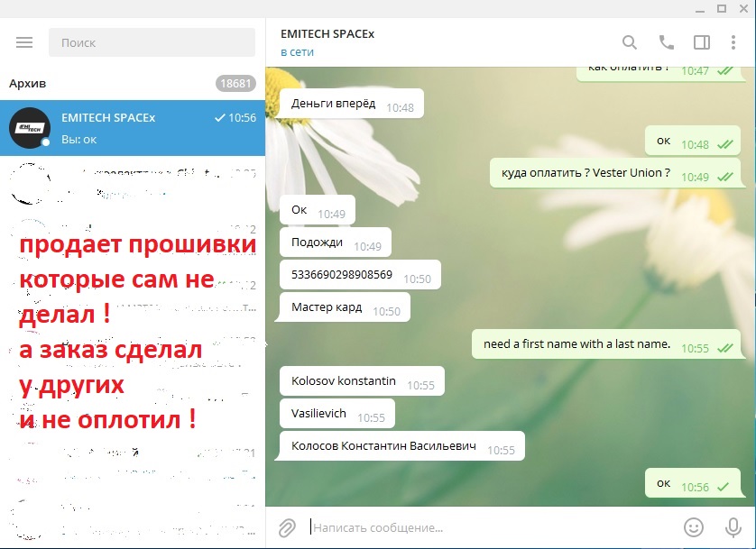Click the message input field

(x=487, y=527)
